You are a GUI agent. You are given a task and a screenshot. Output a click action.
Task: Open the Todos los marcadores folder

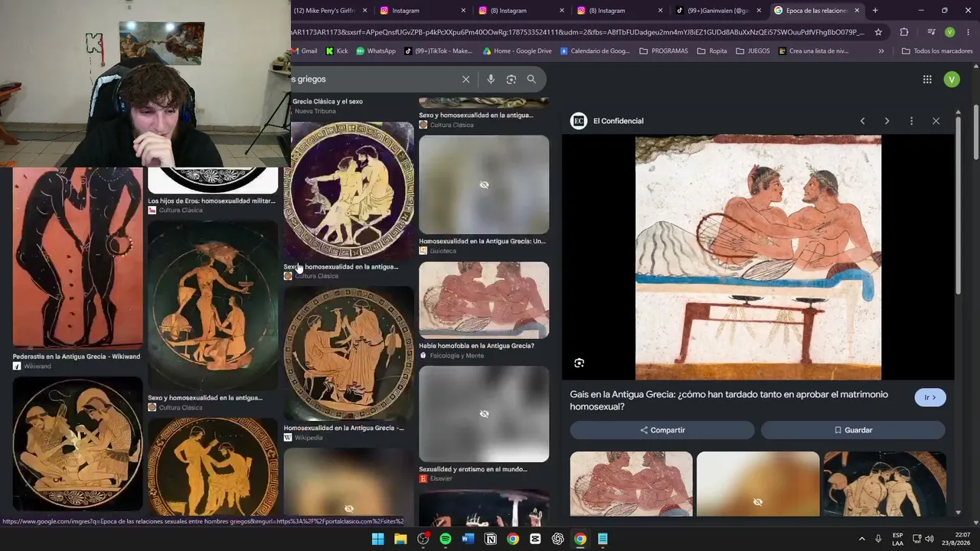click(937, 51)
